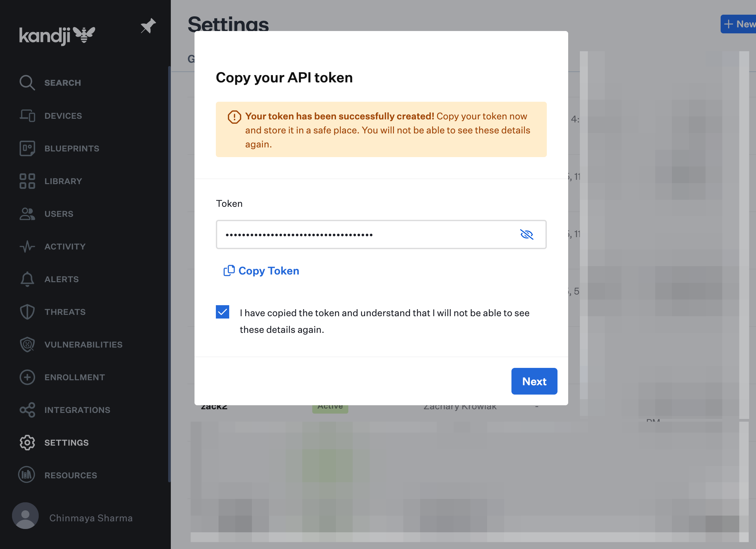Viewport: 756px width, 549px height.
Task: Open Alerts via the bell icon
Action: coord(27,279)
